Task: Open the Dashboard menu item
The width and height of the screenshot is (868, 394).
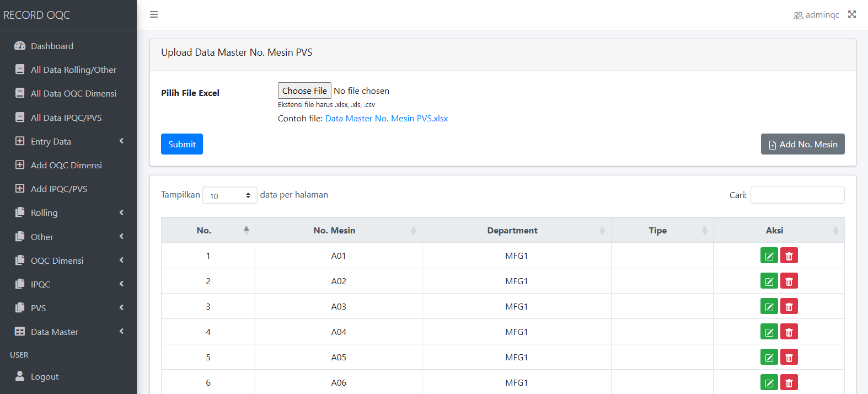Action: [x=52, y=46]
